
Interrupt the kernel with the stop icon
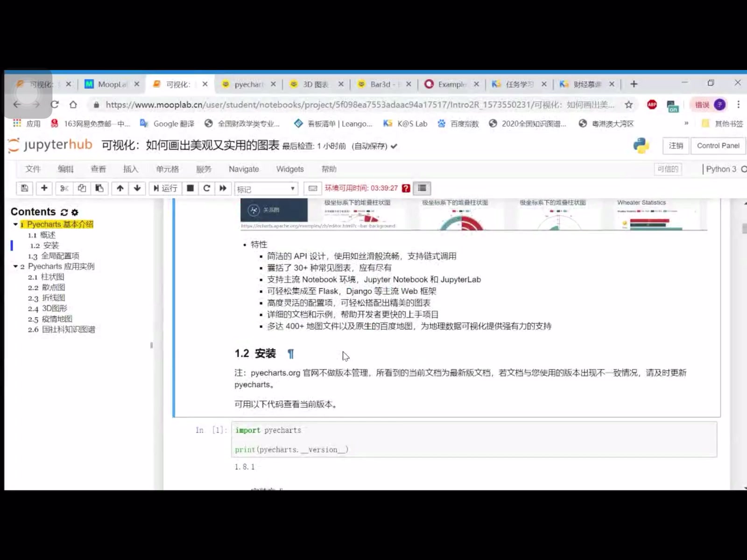190,188
